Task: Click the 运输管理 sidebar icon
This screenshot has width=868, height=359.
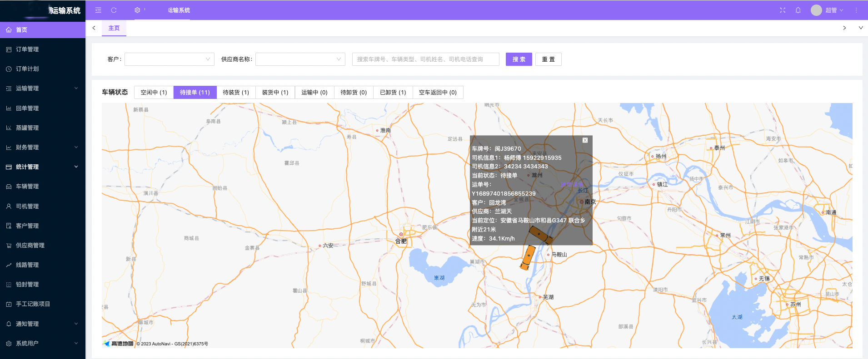Action: [9, 89]
